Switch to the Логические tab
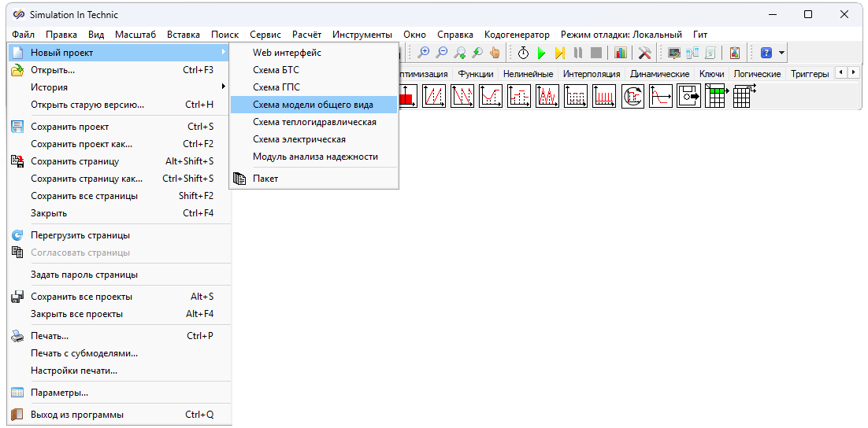This screenshot has height=428, width=868. click(757, 74)
